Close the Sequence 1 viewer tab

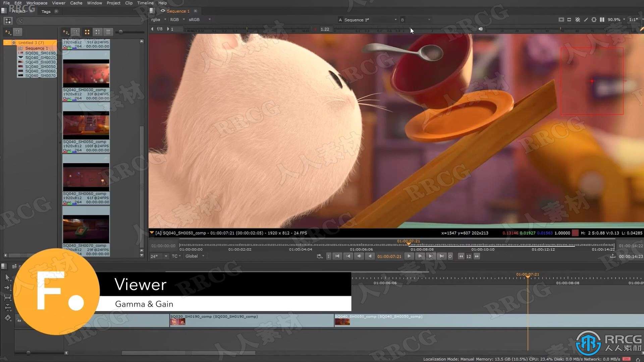click(x=196, y=11)
